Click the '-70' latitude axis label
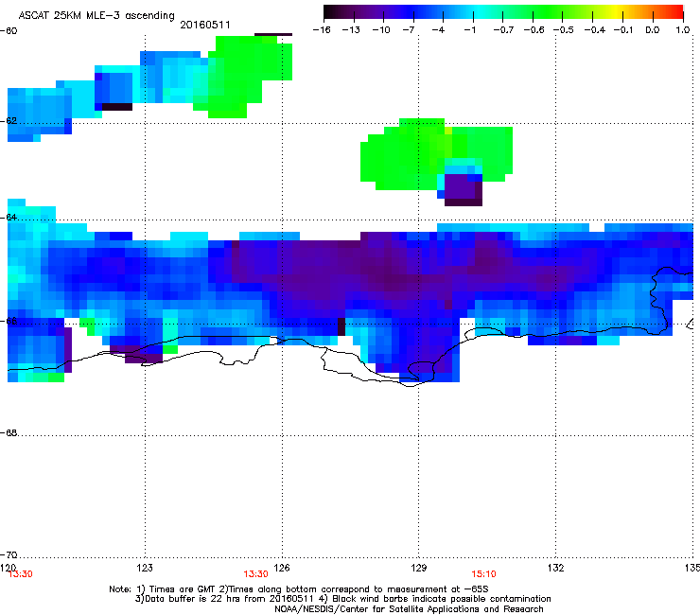This screenshot has height=615, width=700. coord(9,554)
